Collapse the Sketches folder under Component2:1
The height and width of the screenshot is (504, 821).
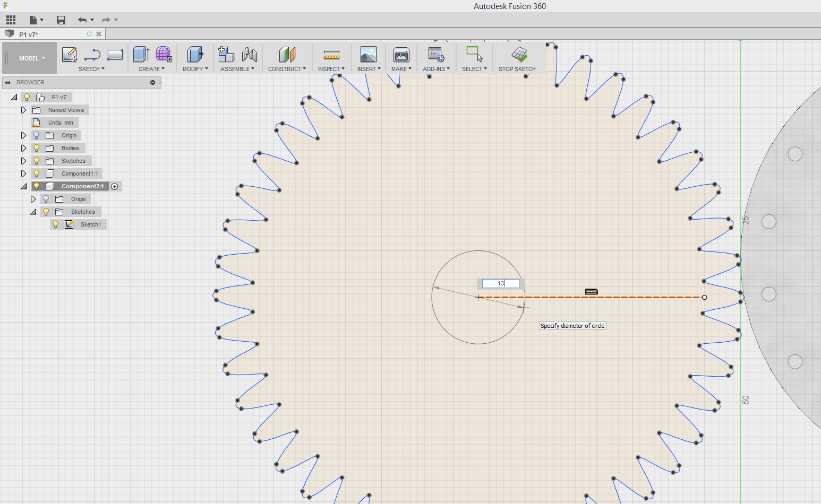tap(33, 212)
